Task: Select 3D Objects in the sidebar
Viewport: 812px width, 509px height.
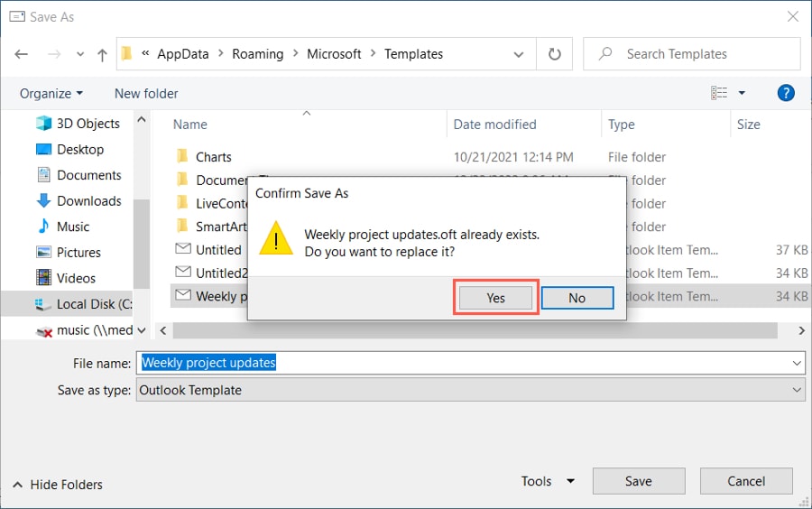Action: pos(78,124)
